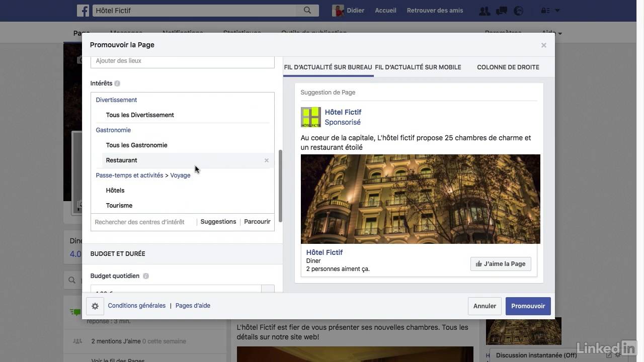Viewport: 644px width, 362px height.
Task: Switch to Fil d'actualité sur mobile tab
Action: tap(418, 67)
